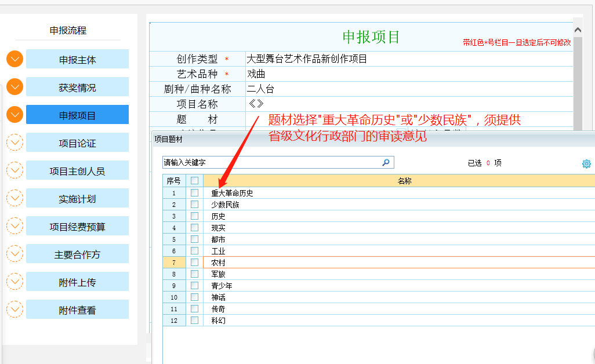Click the orange chevron icon beside 申报主体

(14, 59)
